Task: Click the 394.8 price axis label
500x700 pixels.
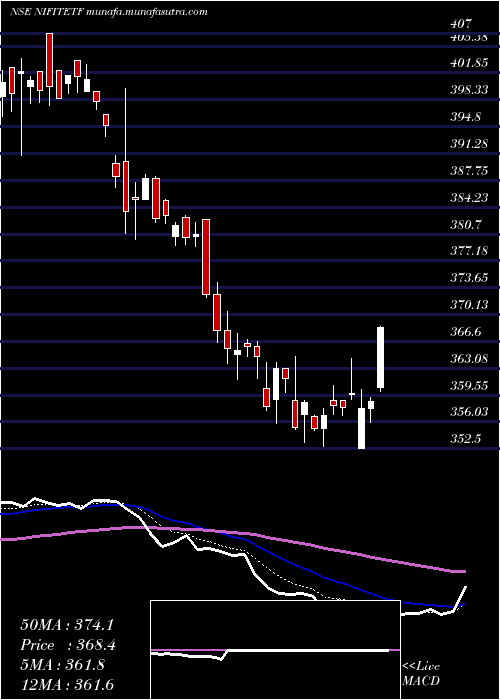Action: [x=465, y=117]
